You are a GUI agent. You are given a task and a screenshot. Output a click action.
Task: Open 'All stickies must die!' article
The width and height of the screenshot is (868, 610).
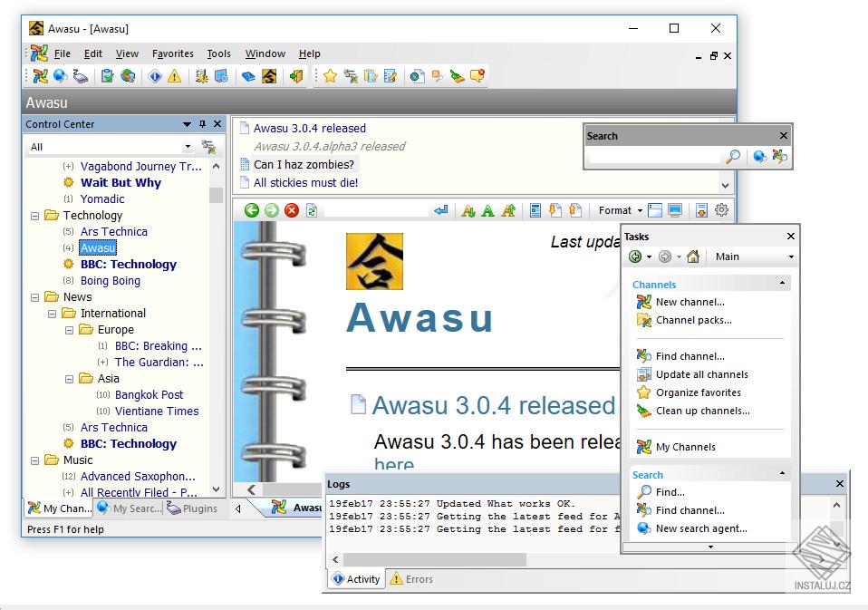tap(305, 183)
